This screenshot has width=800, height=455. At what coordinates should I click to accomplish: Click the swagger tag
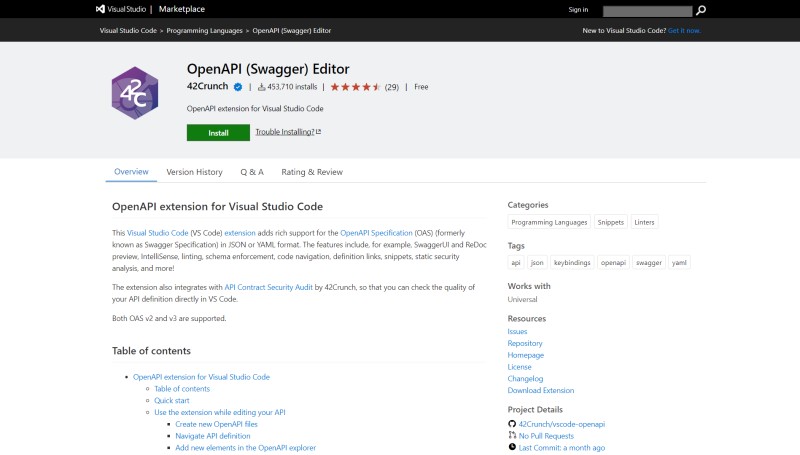(x=648, y=262)
